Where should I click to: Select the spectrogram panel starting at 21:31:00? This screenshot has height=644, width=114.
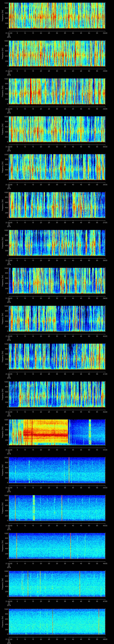coord(57,16)
